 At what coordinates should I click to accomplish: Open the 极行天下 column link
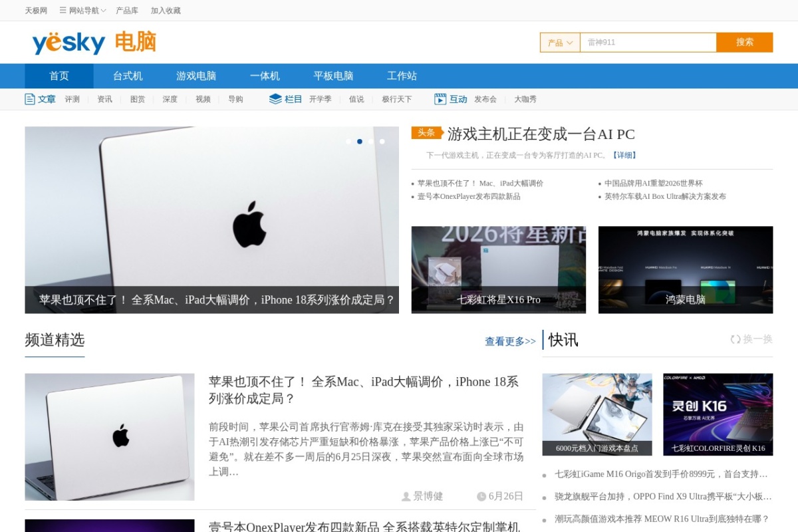[x=397, y=99]
